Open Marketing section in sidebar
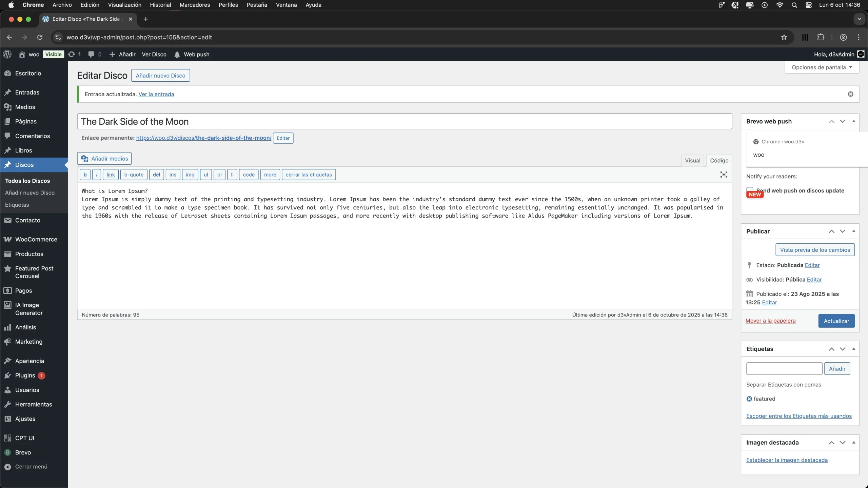Screen dimensions: 868x488 click(29, 342)
